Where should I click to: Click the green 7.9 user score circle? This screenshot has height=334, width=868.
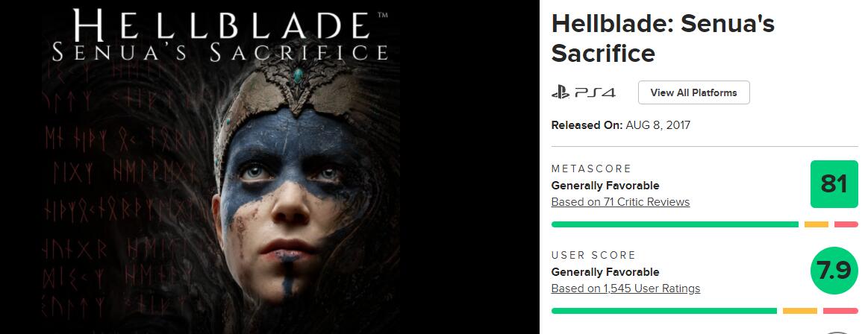pyautogui.click(x=834, y=271)
